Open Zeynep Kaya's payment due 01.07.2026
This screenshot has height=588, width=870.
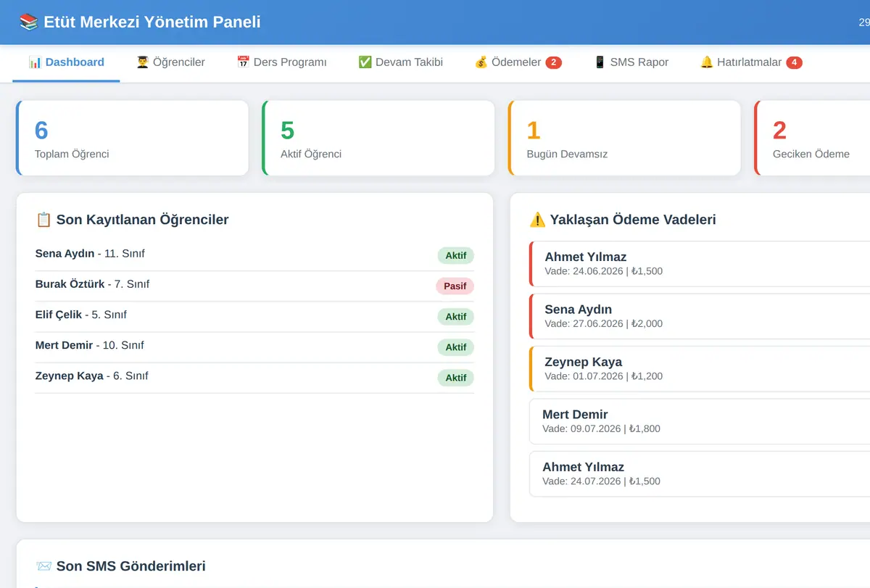(x=700, y=368)
